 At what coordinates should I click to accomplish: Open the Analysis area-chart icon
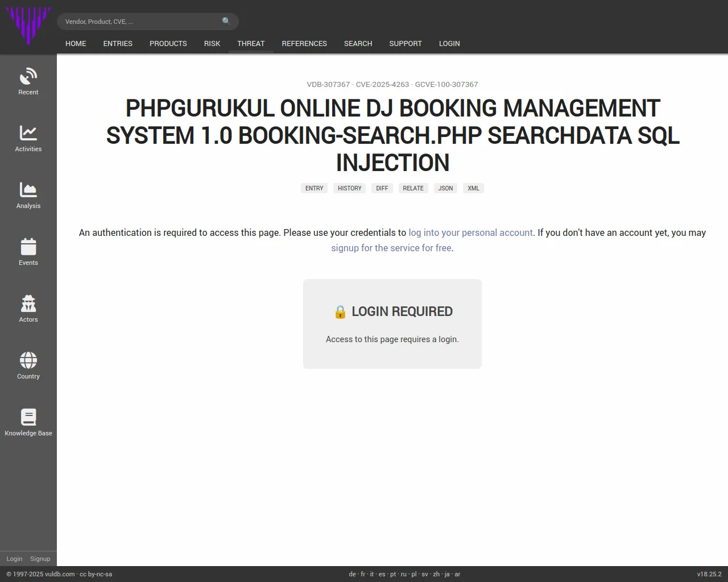[x=28, y=190]
